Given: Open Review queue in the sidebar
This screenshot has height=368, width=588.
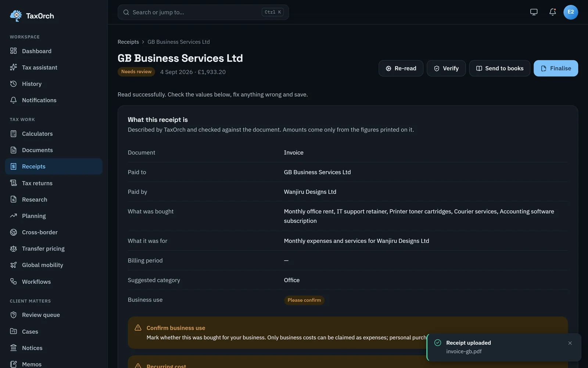Looking at the screenshot, I should (x=54, y=315).
